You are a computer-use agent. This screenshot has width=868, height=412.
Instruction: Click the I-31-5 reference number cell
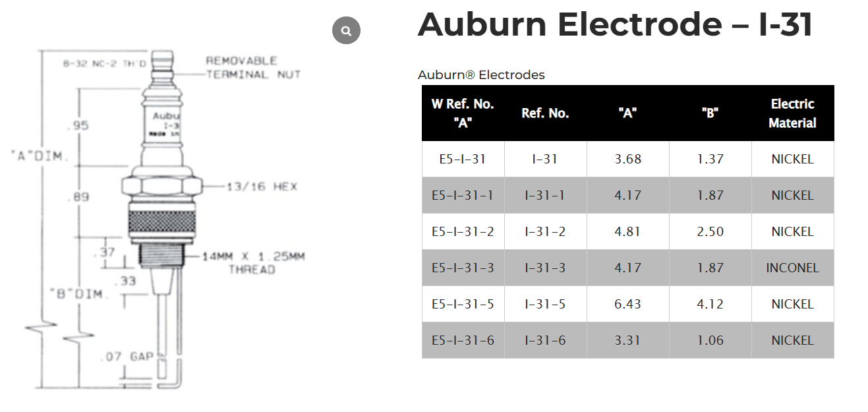545,304
